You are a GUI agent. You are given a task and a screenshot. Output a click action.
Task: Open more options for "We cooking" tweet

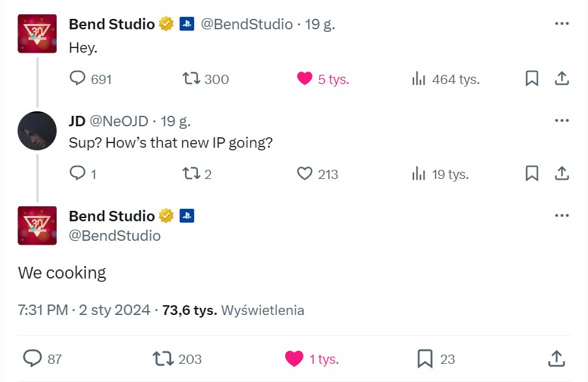tap(561, 215)
